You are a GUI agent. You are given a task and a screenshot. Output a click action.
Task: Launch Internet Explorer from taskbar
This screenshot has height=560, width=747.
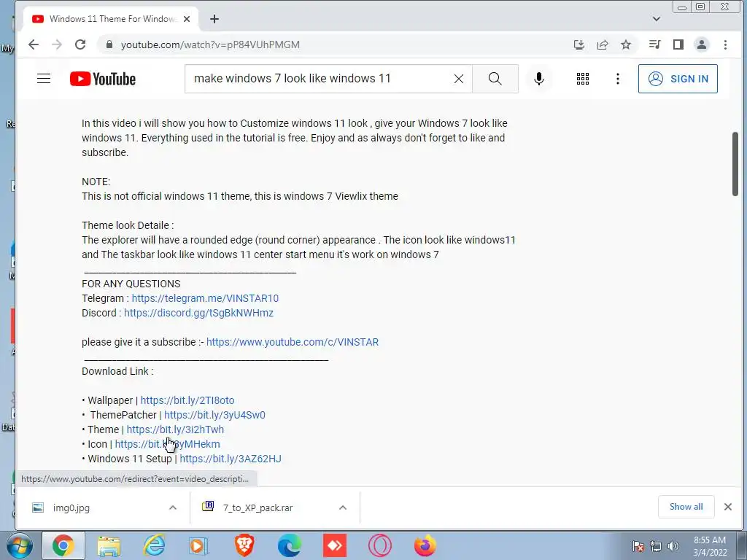point(154,545)
